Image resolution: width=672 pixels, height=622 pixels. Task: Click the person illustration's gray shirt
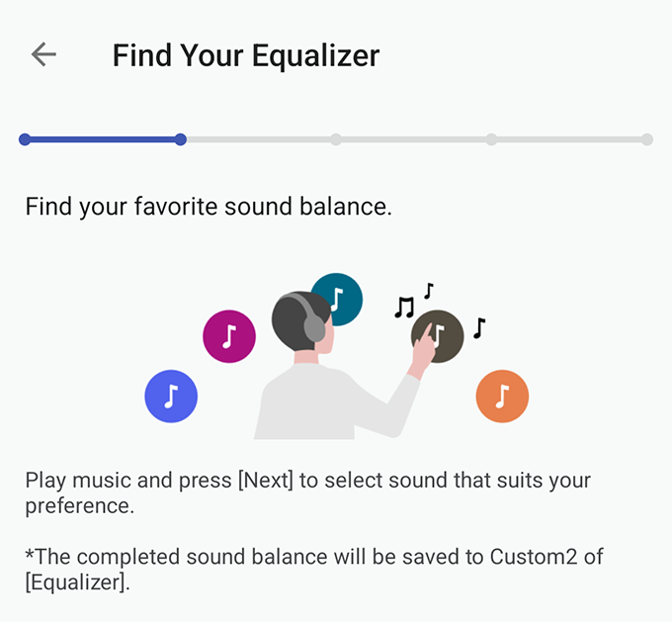[x=326, y=403]
